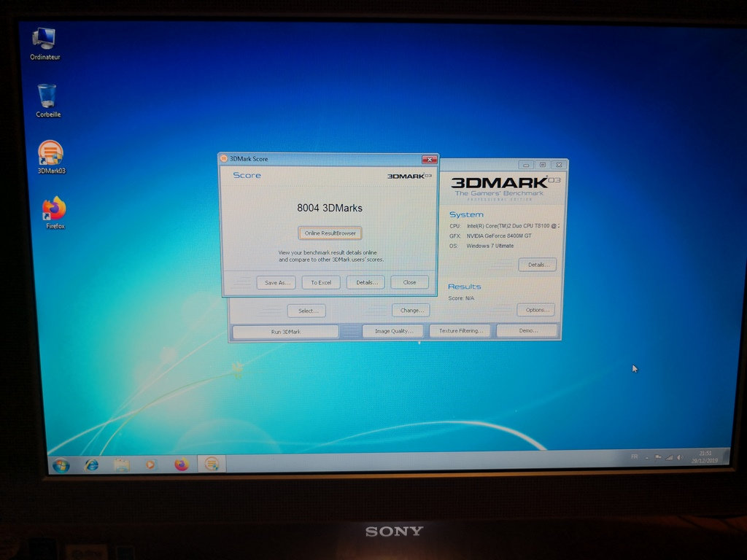This screenshot has height=560, width=747.
Task: Click the System heading in 3DMark window
Action: click(466, 215)
